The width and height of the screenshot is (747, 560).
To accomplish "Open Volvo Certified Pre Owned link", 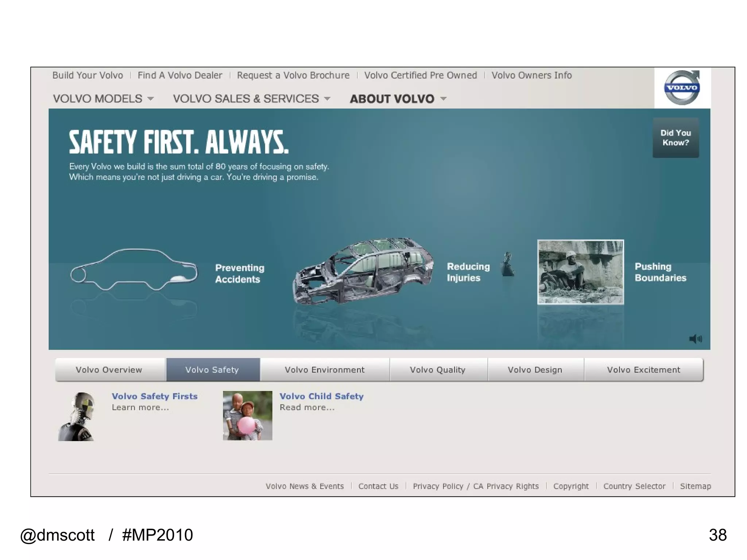I will 421,75.
